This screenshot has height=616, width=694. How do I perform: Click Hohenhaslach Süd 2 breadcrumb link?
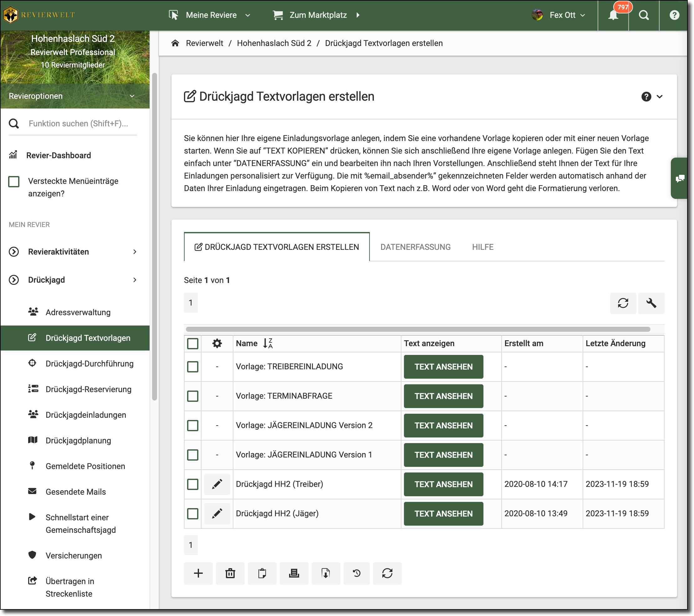pyautogui.click(x=274, y=43)
